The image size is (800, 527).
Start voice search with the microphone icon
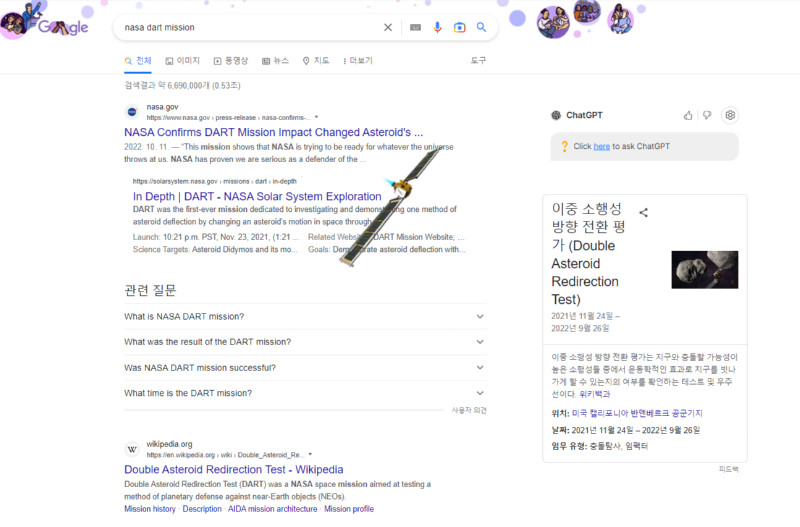[437, 27]
